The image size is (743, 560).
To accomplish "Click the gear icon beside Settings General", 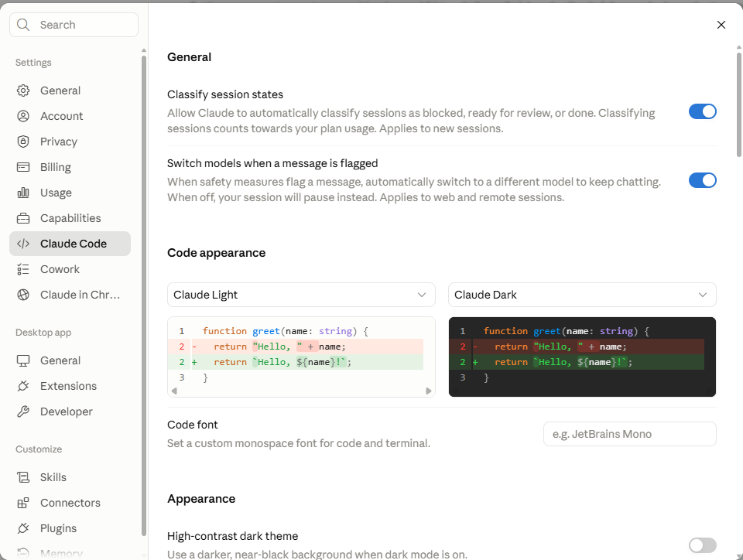I will (23, 90).
